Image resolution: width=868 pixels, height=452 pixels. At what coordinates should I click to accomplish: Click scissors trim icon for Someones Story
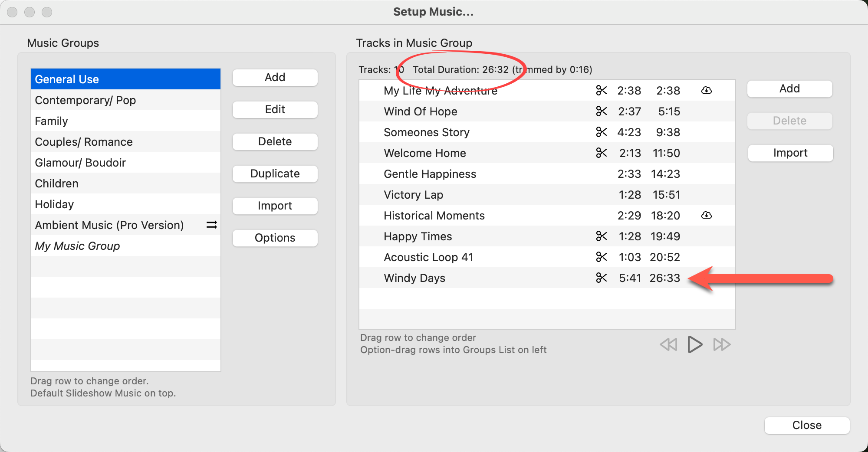click(601, 132)
